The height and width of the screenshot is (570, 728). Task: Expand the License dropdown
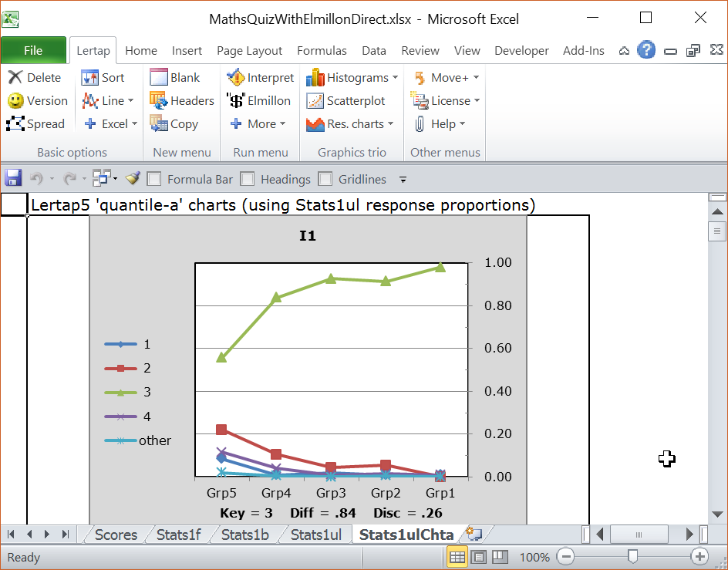click(x=477, y=100)
